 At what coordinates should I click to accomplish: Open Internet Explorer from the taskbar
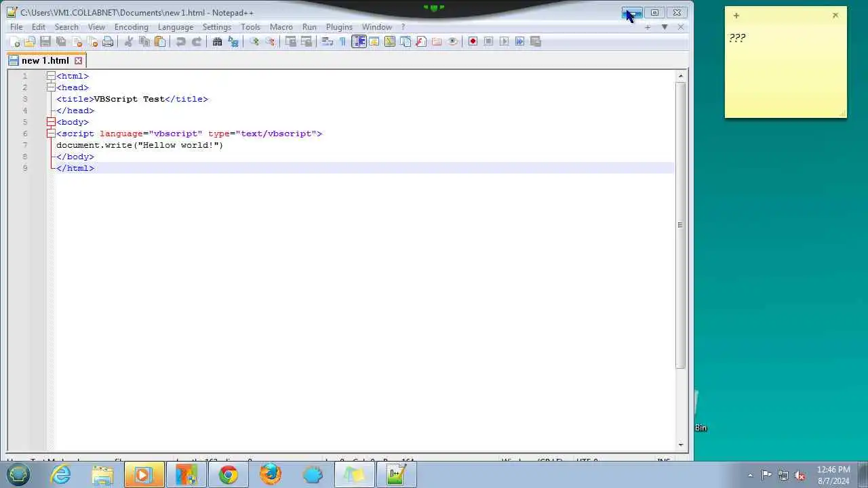[61, 474]
